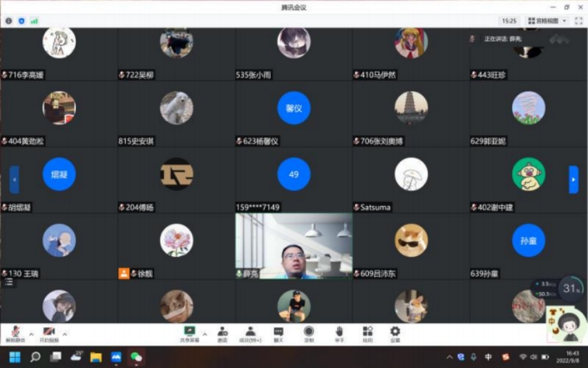Open the meeting Settings gear
Viewport: 588px width, 368px height.
click(395, 332)
